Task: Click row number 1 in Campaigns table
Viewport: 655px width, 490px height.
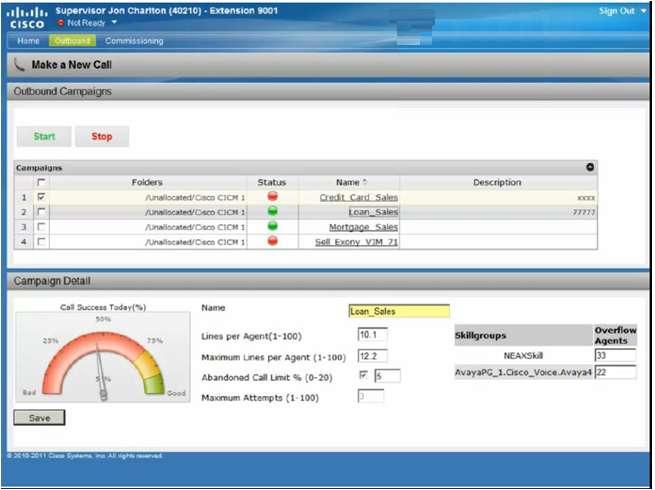Action: (x=24, y=197)
